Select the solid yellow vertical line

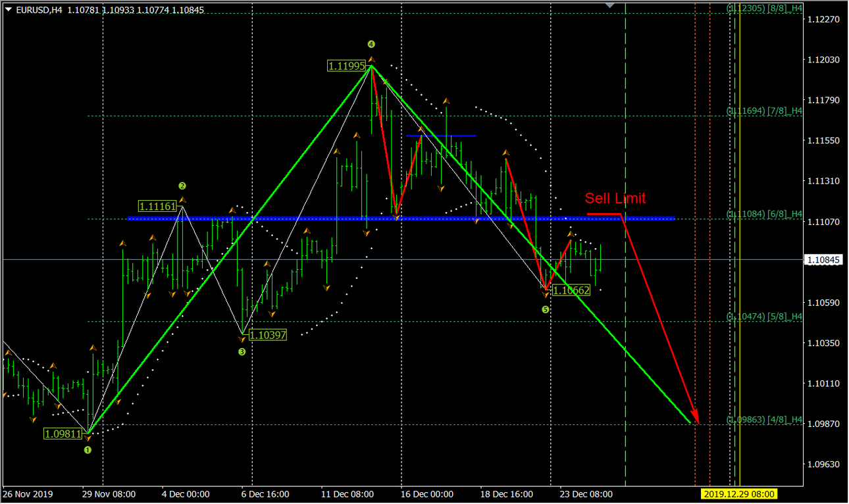740,243
